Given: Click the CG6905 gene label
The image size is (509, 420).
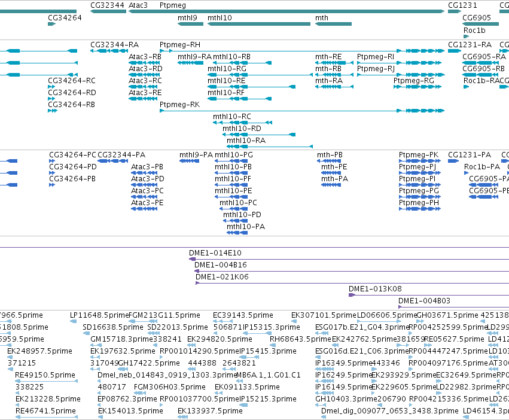Looking at the screenshot, I should click(x=477, y=18).
